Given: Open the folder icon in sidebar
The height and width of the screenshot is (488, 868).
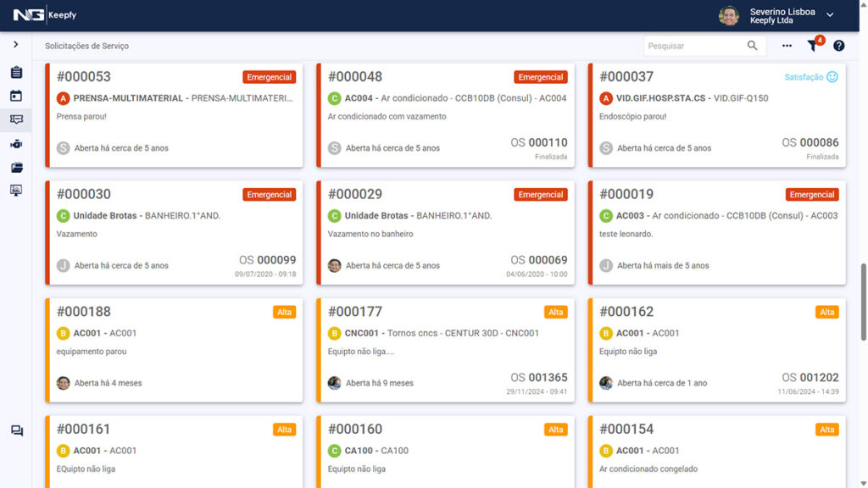Looking at the screenshot, I should click(x=16, y=168).
